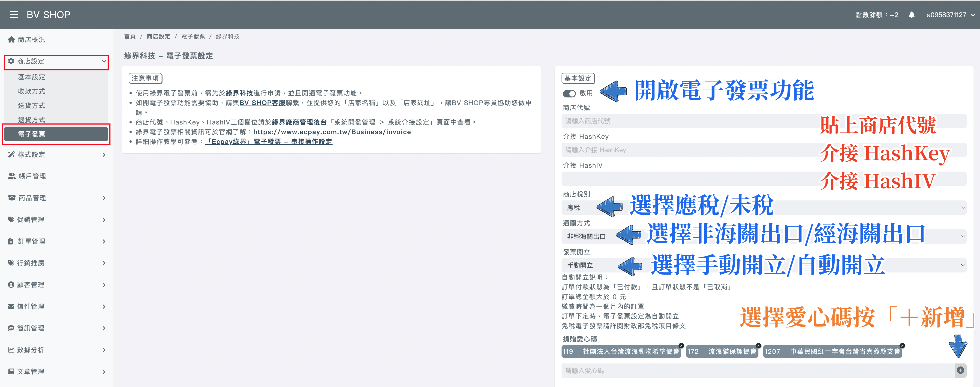Click the clipboard icon beside 訂單管理

tap(11, 241)
